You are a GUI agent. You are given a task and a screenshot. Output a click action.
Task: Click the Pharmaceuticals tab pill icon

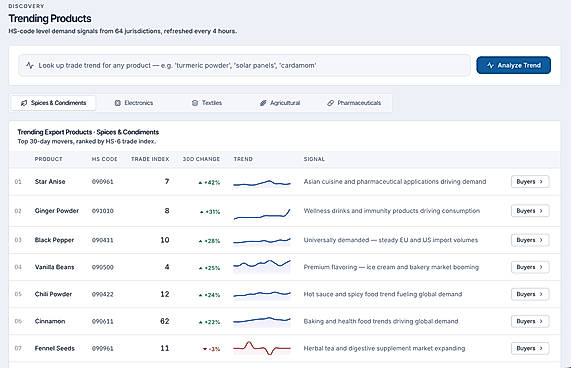tap(330, 103)
